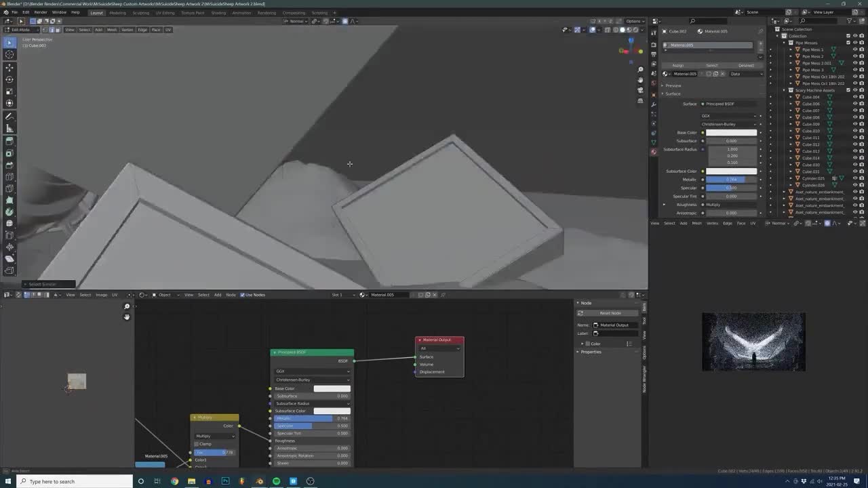Screen dimensions: 868x488
Task: Choose the Move tool
Action: pyautogui.click(x=9, y=67)
